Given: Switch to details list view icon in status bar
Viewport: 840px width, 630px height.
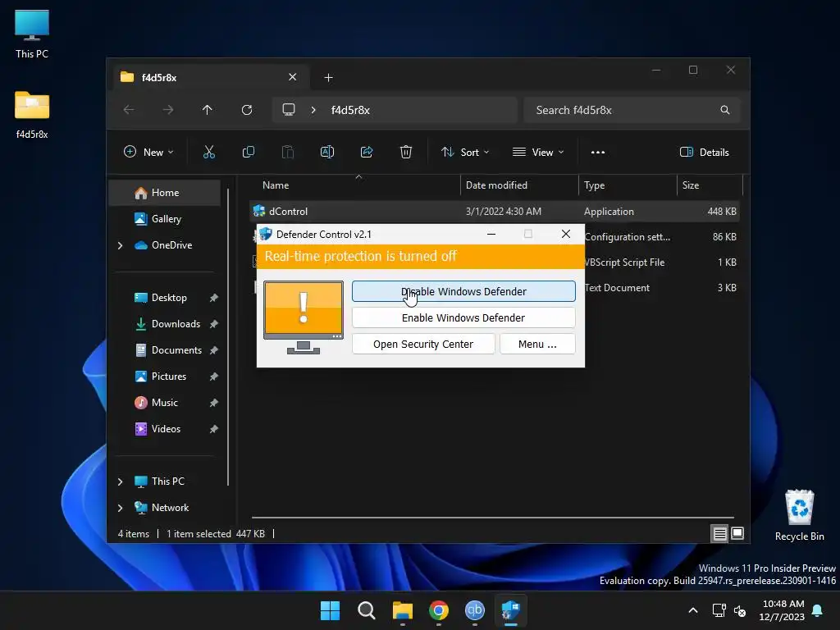Looking at the screenshot, I should click(x=719, y=533).
